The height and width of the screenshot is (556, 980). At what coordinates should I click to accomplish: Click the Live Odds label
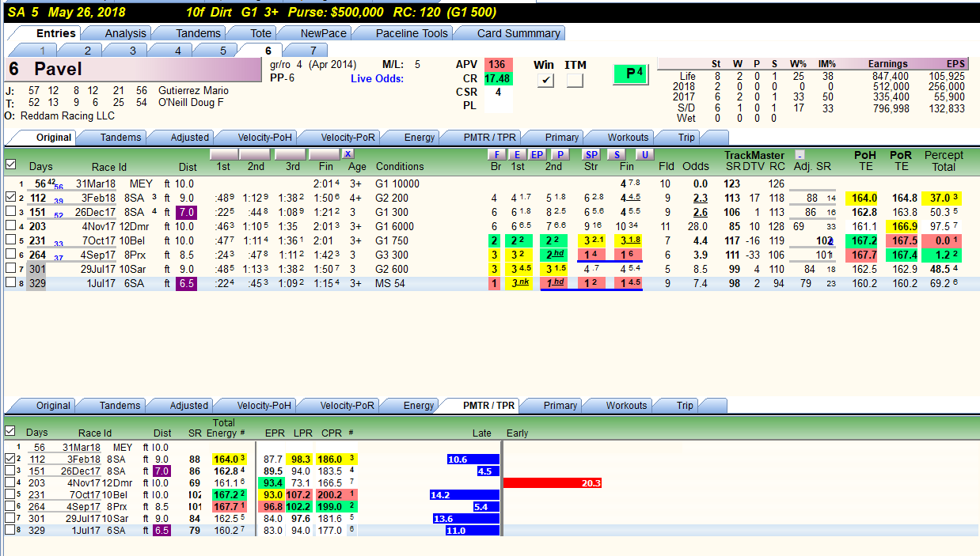click(x=377, y=78)
